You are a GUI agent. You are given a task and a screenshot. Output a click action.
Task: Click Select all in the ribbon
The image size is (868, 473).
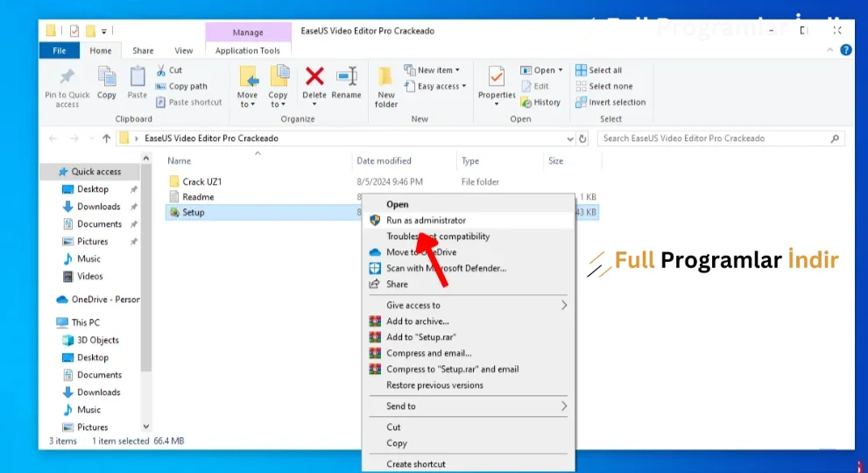point(599,70)
